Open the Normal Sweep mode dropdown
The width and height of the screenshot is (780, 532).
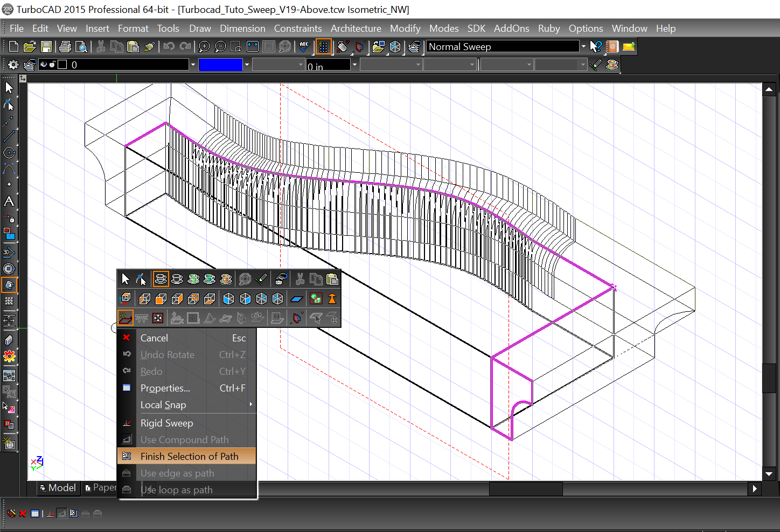583,46
